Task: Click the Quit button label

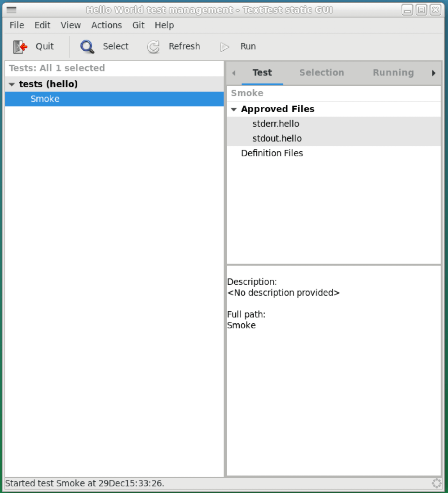Action: point(44,47)
